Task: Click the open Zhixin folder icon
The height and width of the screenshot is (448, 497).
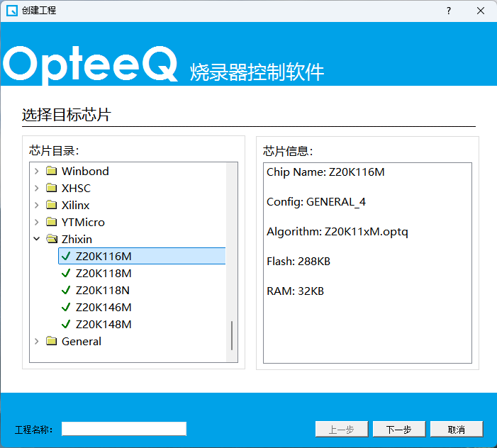Action: 52,239
